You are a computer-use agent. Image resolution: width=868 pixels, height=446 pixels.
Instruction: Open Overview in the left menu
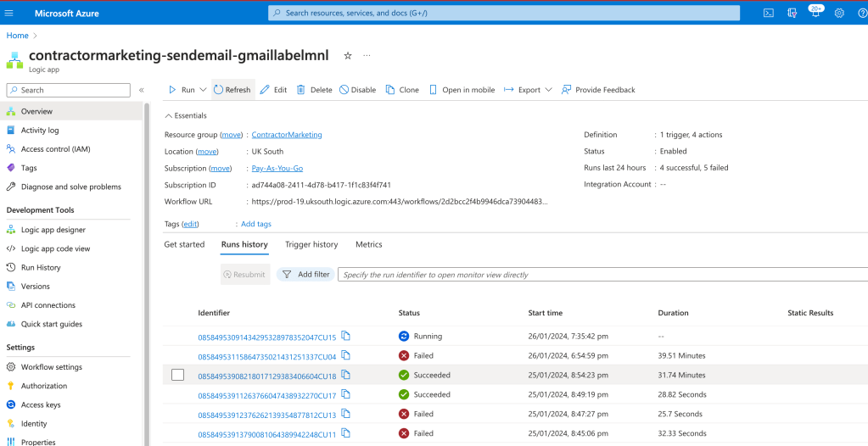pos(71,111)
